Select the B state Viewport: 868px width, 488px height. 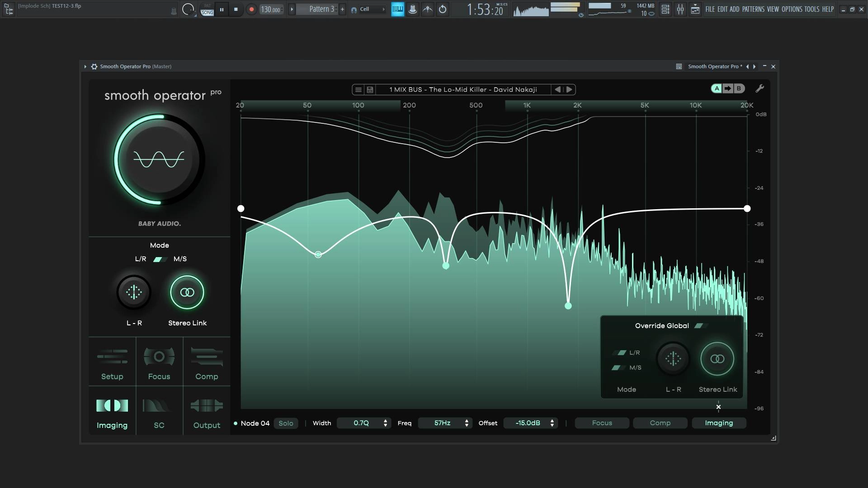(739, 89)
